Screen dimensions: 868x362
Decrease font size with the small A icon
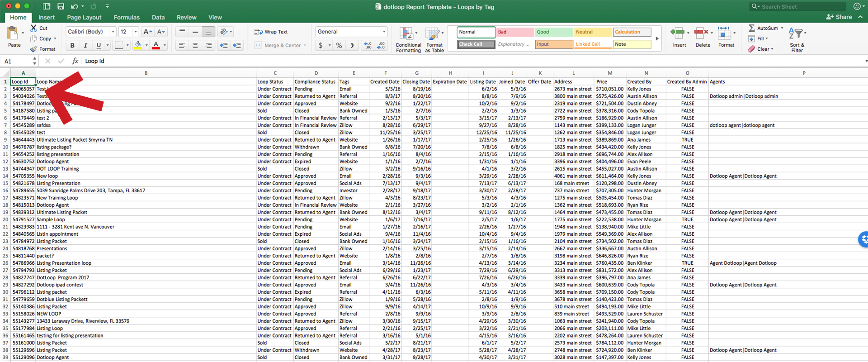pyautogui.click(x=161, y=32)
